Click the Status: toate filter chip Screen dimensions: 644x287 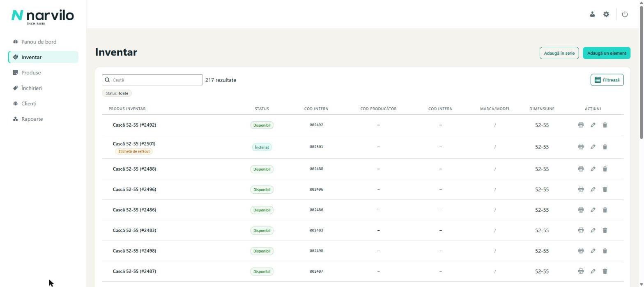pos(117,93)
